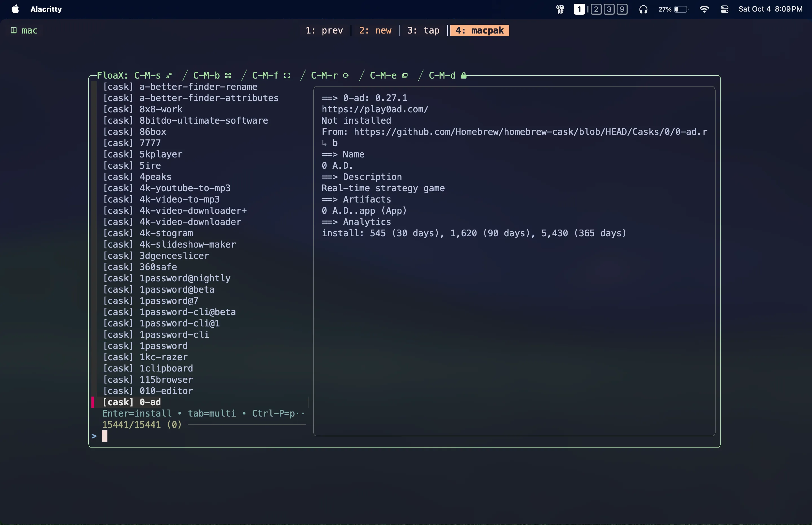Select the 1password-cli cask entry

(174, 335)
